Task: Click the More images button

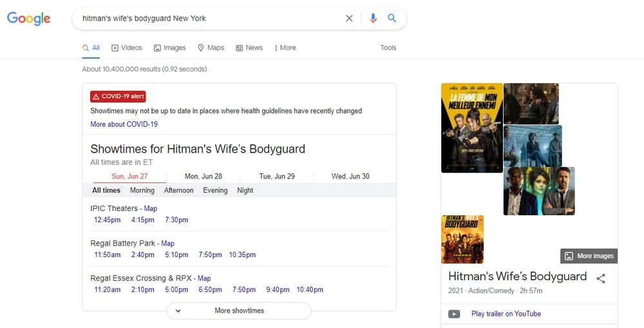Action: click(589, 256)
